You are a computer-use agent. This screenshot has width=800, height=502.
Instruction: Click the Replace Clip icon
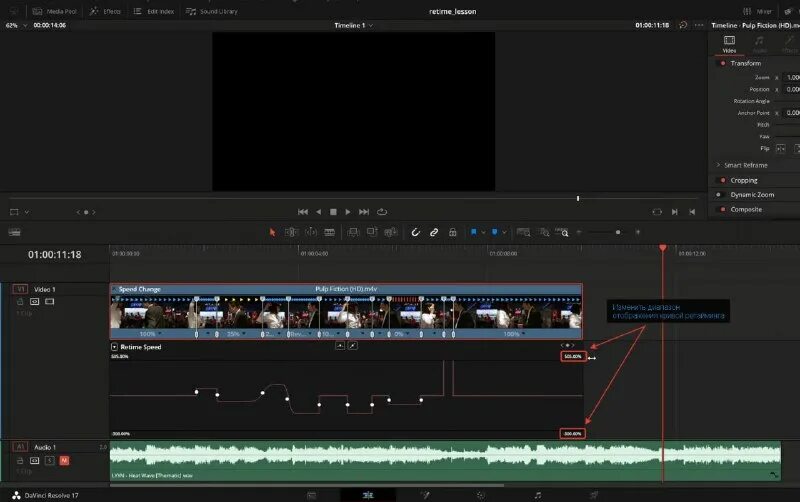(x=391, y=232)
